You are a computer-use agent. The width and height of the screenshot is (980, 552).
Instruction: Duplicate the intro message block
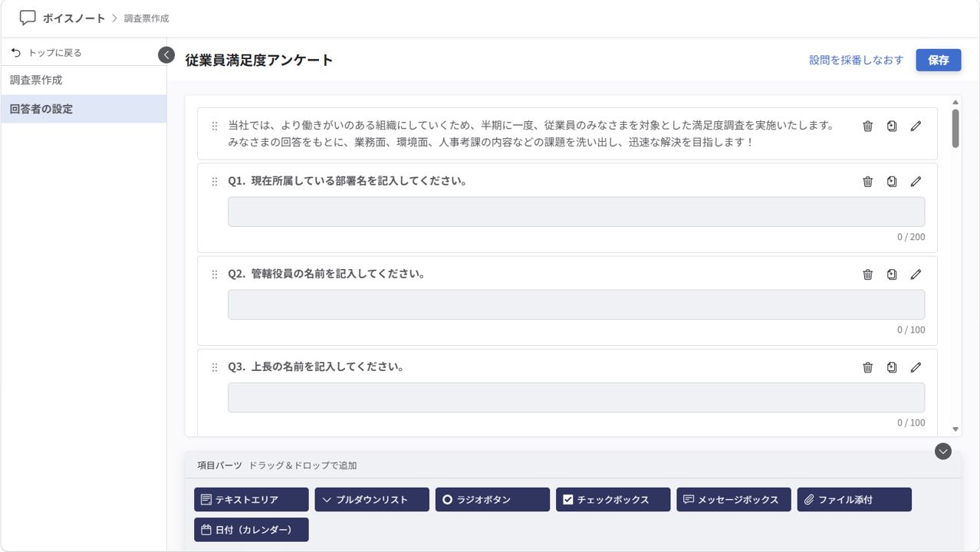892,127
